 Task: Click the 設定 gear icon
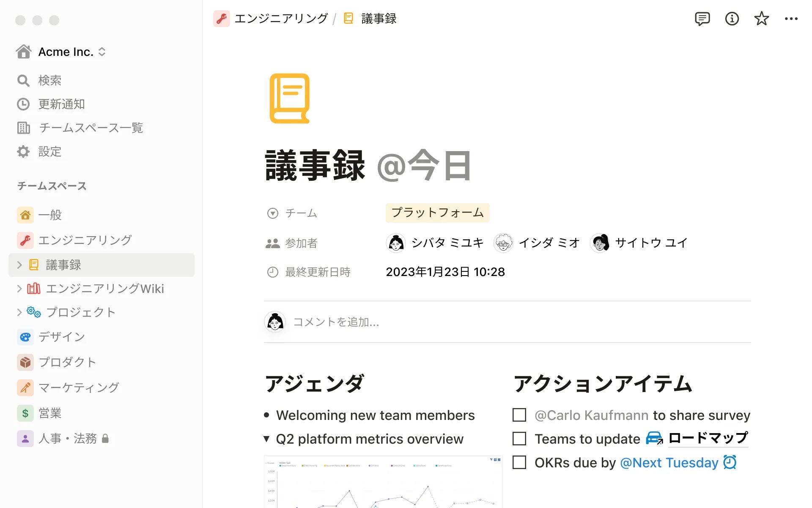[x=23, y=152]
